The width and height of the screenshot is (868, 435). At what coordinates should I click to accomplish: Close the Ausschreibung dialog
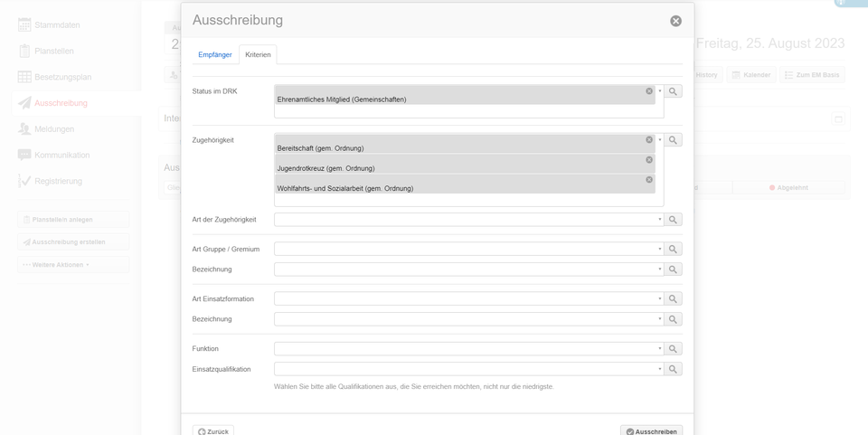(675, 21)
